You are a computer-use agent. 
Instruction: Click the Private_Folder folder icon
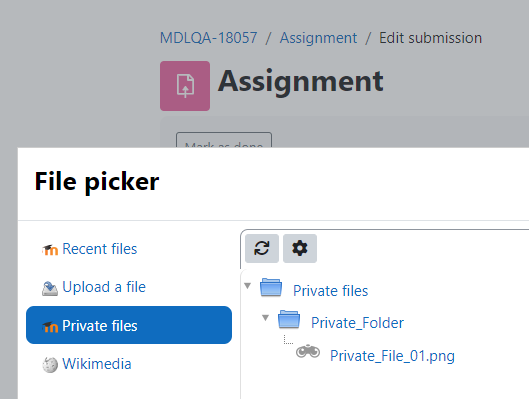pos(289,319)
